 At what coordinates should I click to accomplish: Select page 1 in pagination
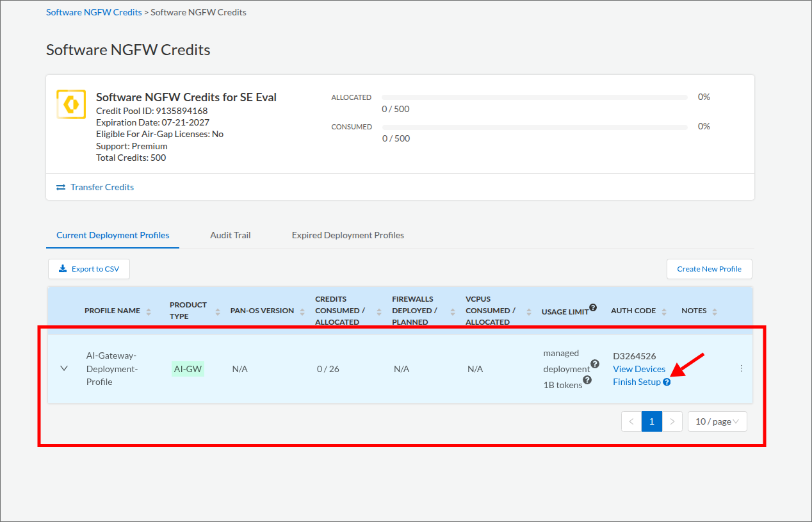coord(652,421)
